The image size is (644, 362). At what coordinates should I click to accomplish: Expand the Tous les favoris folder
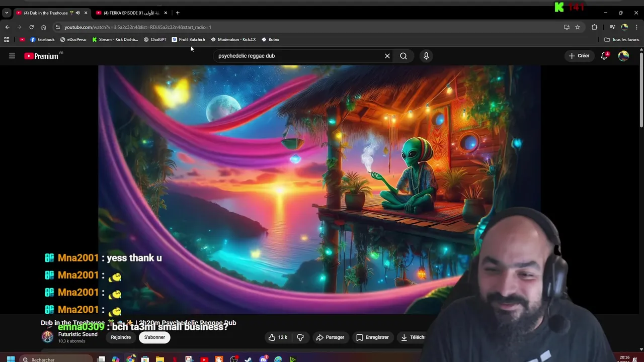622,39
